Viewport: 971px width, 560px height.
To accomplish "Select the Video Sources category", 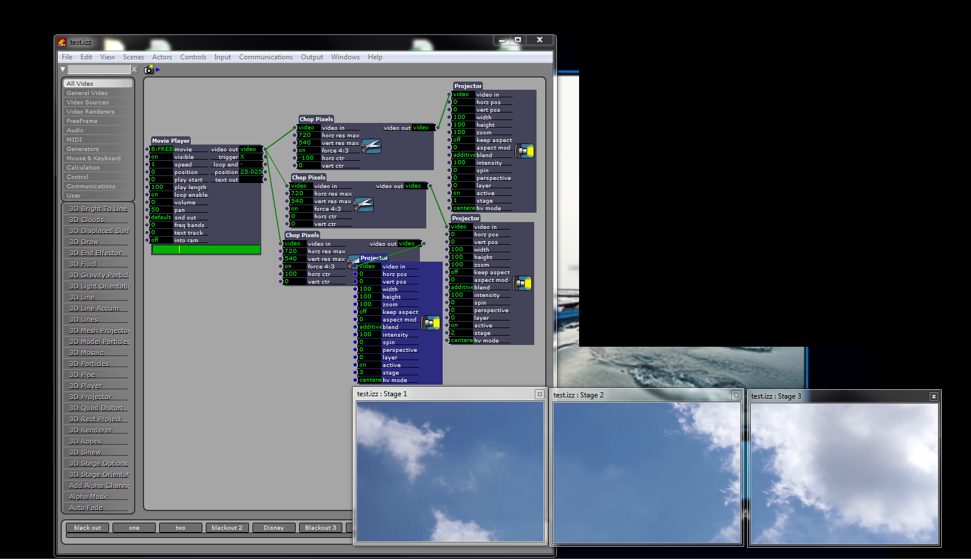I will point(98,102).
